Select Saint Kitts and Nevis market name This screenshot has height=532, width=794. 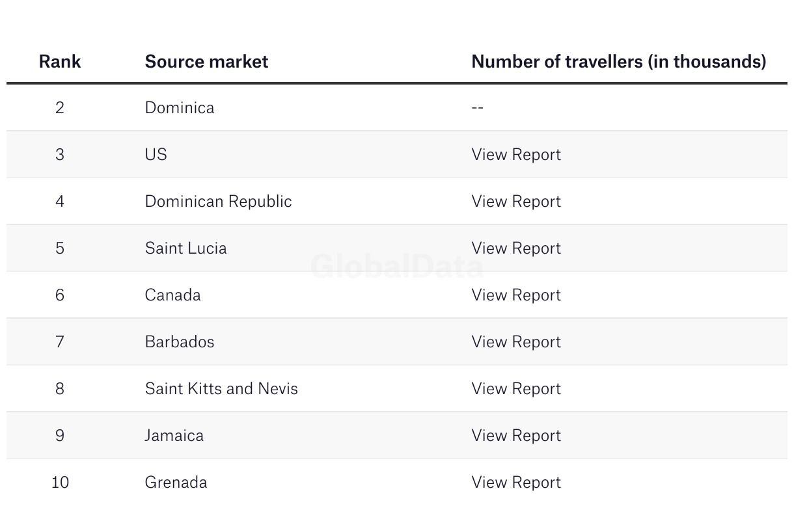point(221,388)
